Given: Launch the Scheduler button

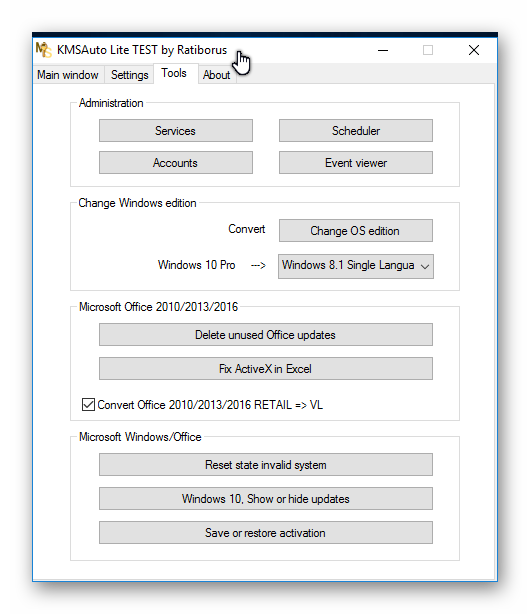Looking at the screenshot, I should click(356, 131).
